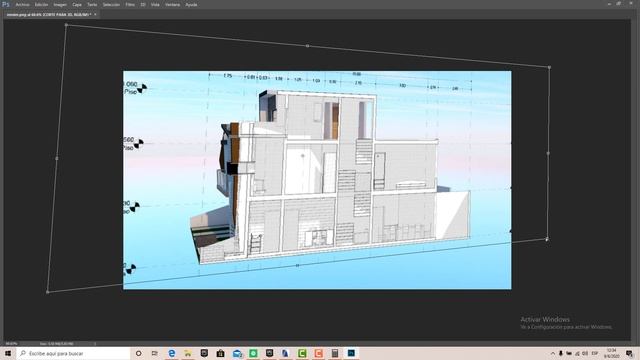The height and width of the screenshot is (360, 640).
Task: Open the Filtro menu
Action: [x=130, y=4]
